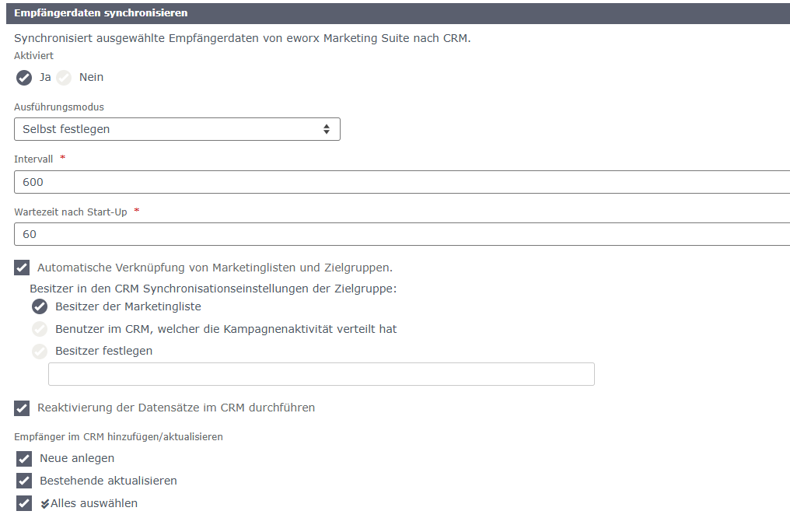Uncheck the 'Bestehende aktualisieren' checkbox
This screenshot has height=532, width=790.
coord(23,481)
